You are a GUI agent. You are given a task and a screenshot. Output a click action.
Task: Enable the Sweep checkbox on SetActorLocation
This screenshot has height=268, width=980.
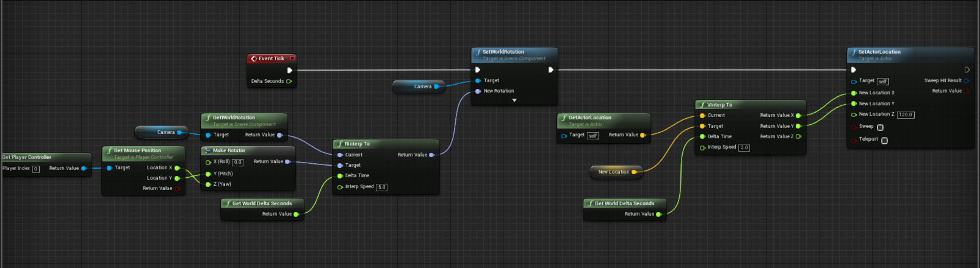point(880,127)
